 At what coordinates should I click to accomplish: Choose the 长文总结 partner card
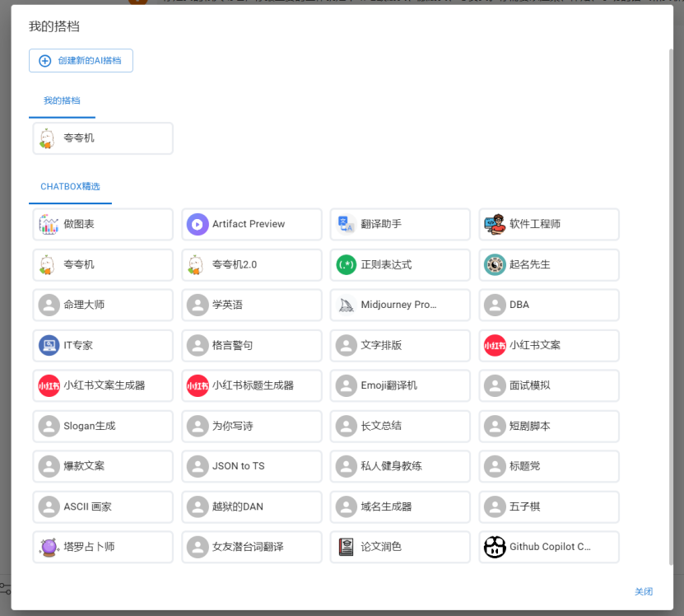[x=400, y=427]
